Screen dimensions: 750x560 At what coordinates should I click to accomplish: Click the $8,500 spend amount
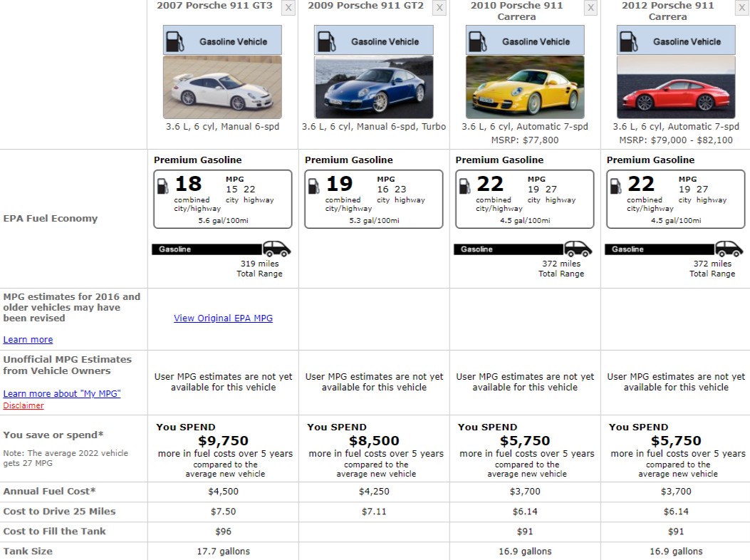coord(374,441)
